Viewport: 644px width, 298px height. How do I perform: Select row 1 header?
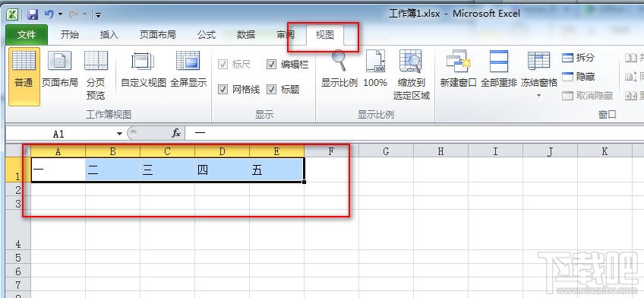click(x=18, y=170)
